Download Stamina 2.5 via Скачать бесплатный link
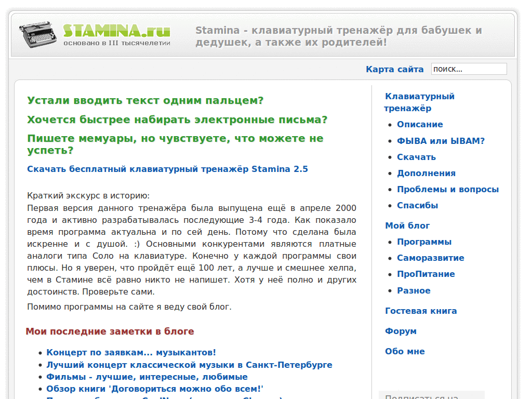532x399 pixels. click(x=167, y=169)
